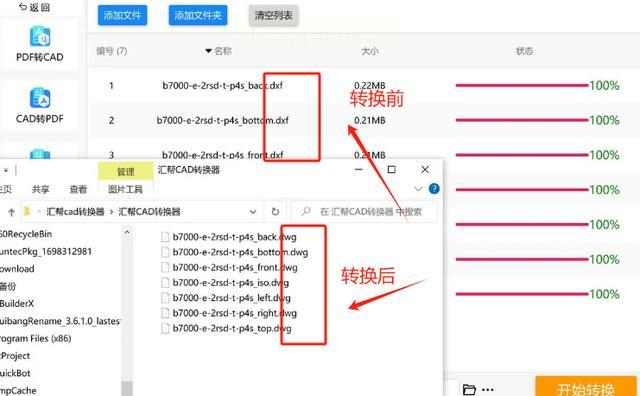Open the 共享 ribbon tab
The image size is (640, 396).
tap(41, 189)
